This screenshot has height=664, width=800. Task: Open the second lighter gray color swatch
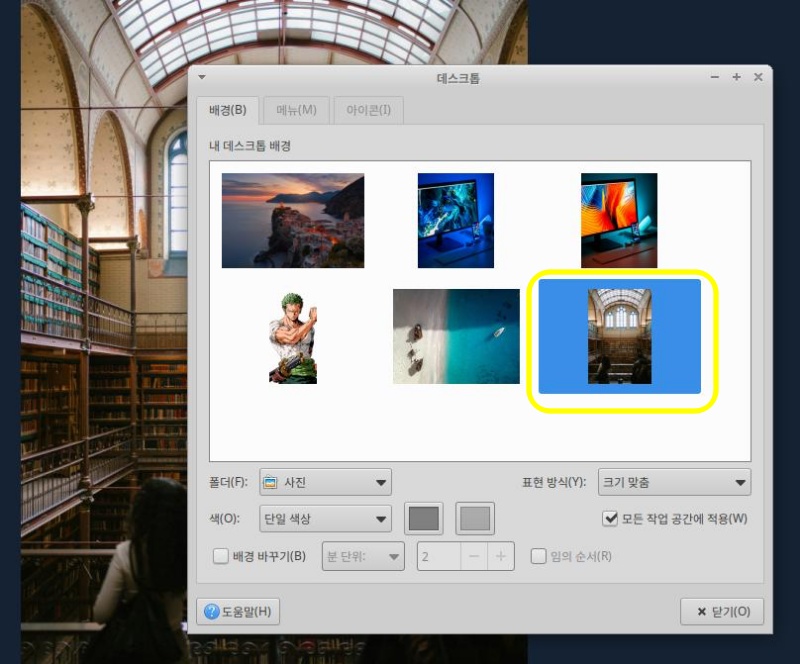[x=475, y=519]
